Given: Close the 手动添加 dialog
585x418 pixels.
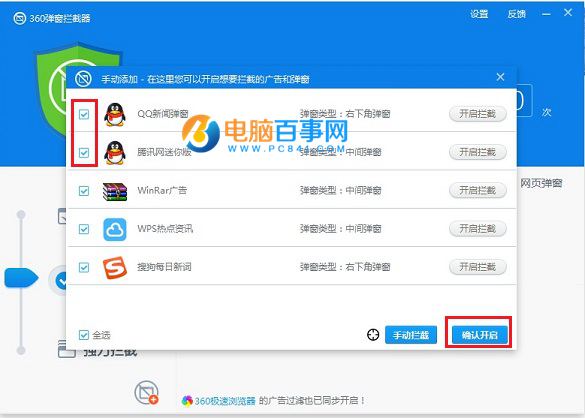Looking at the screenshot, I should coord(500,77).
